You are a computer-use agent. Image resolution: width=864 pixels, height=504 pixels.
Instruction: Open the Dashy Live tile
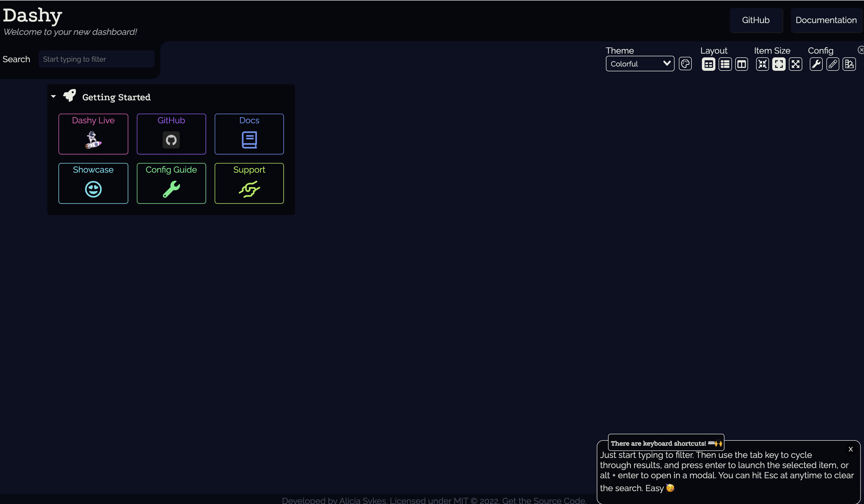93,134
